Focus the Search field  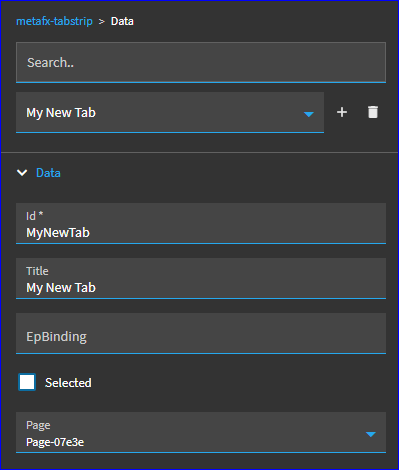point(201,62)
